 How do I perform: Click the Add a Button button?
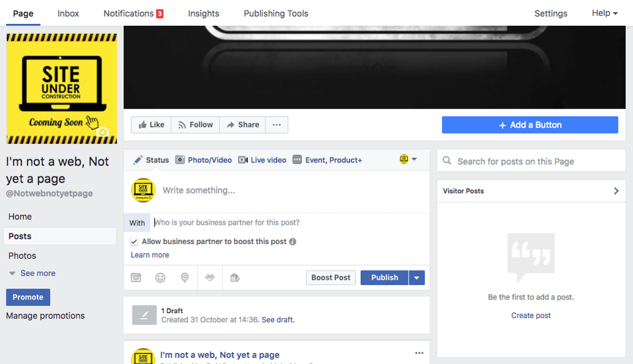[x=530, y=125]
